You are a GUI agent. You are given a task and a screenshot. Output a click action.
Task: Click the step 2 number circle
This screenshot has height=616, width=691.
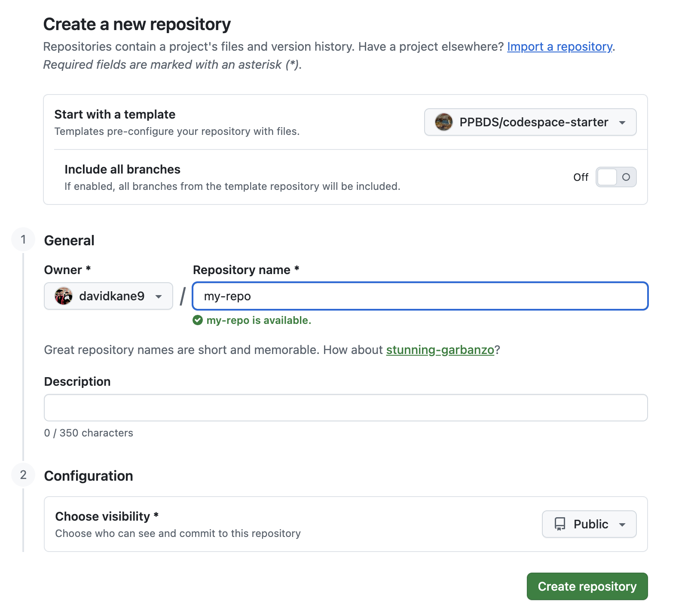[x=23, y=475]
